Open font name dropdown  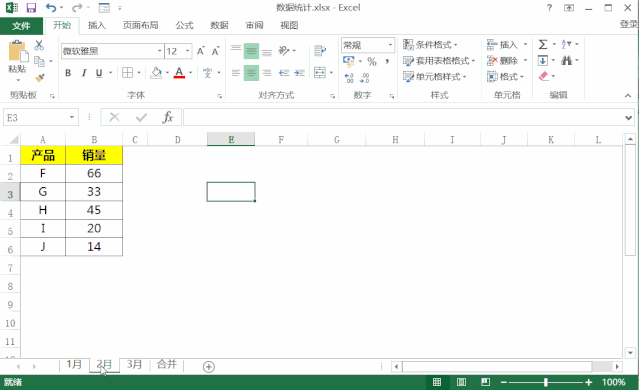pyautogui.click(x=160, y=51)
